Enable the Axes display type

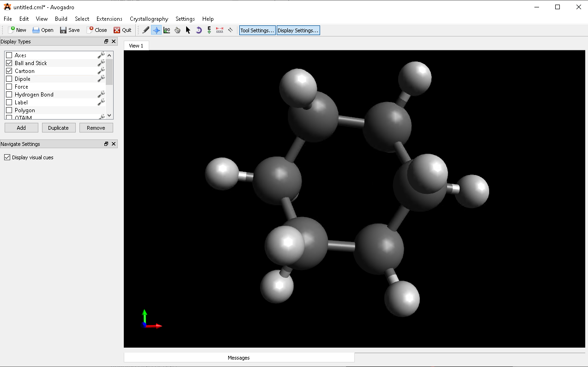pos(9,55)
